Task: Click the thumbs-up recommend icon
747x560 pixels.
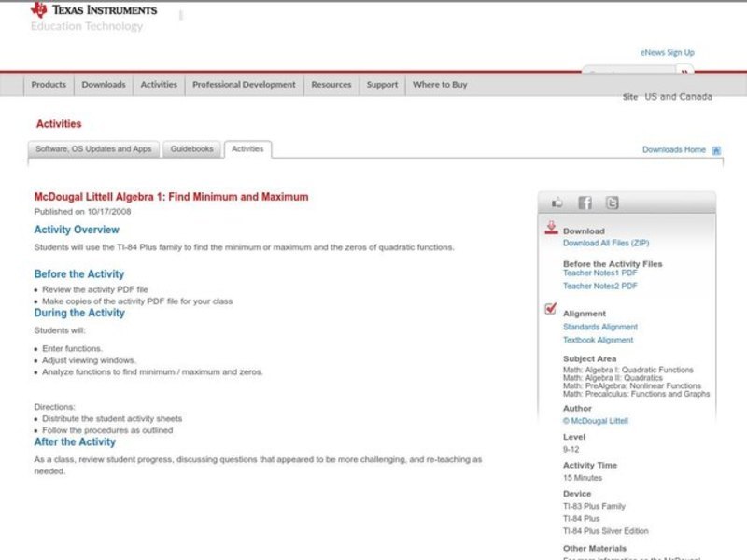Action: pos(557,201)
